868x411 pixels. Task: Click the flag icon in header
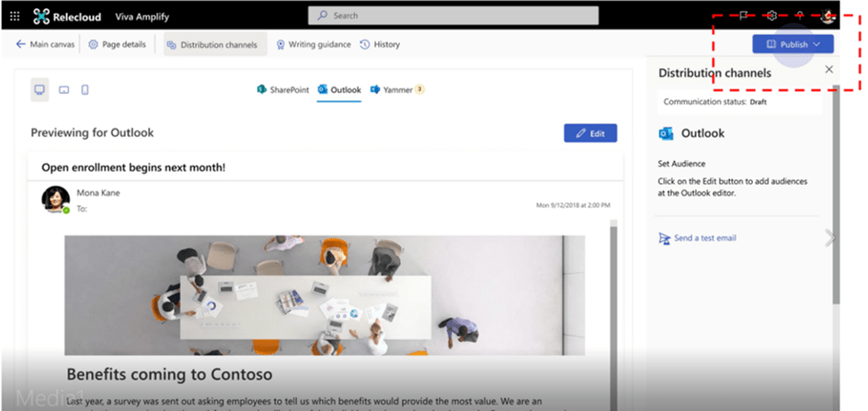[x=743, y=16]
